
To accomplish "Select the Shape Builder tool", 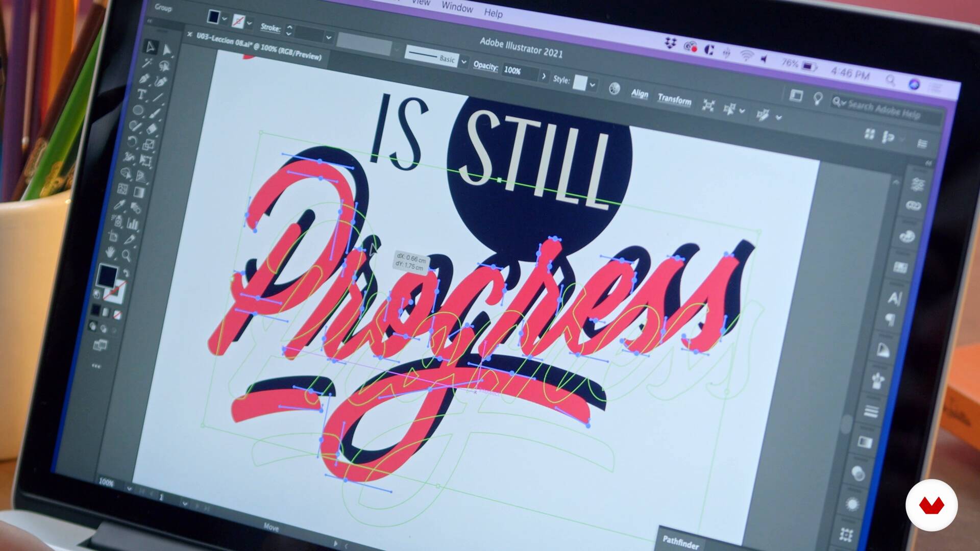I will 126,173.
